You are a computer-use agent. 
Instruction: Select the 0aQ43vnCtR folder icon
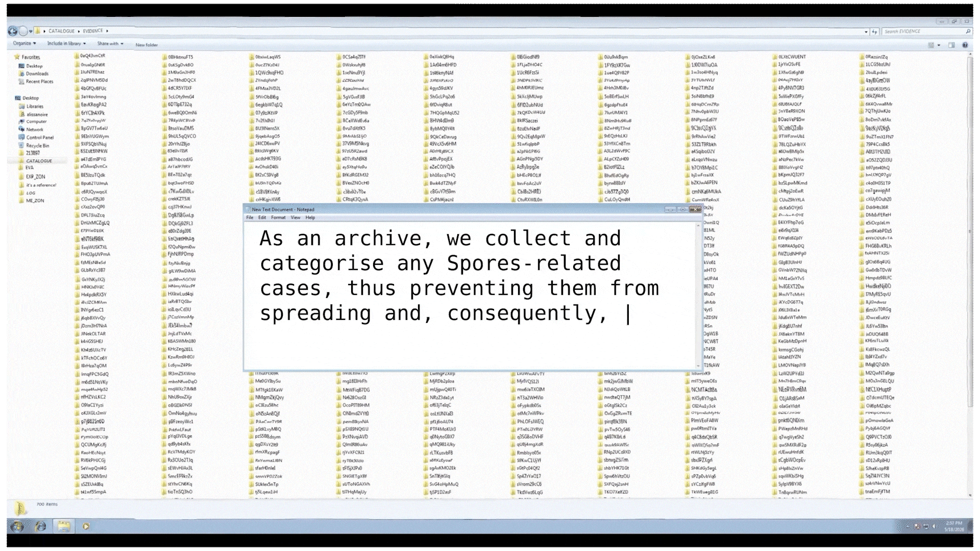[x=77, y=56]
